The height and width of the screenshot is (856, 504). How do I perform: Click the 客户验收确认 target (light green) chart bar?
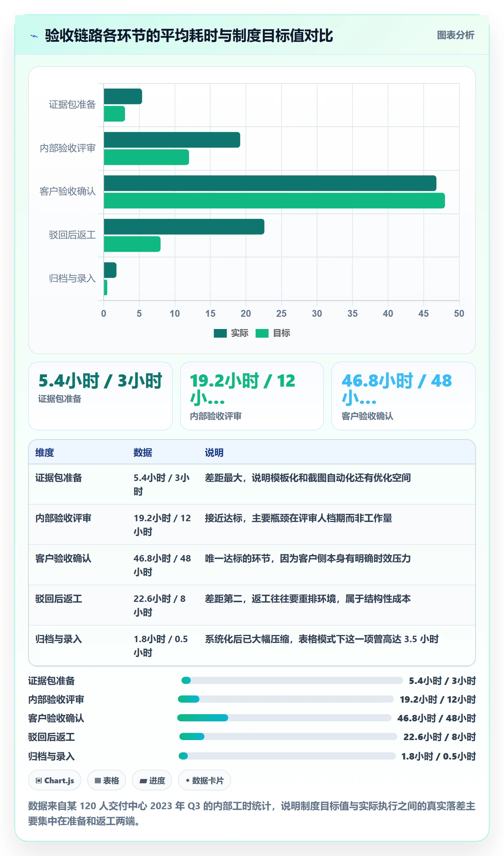pyautogui.click(x=274, y=201)
